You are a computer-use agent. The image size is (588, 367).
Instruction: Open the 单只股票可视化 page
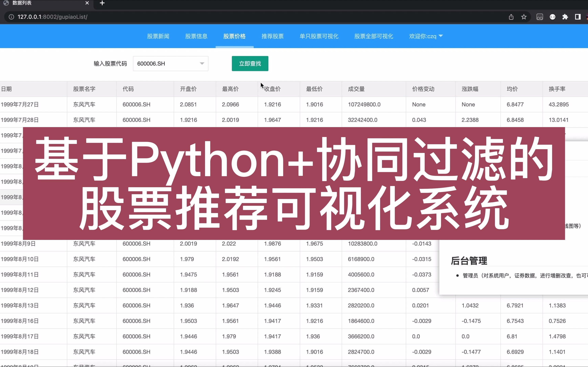[x=319, y=36]
